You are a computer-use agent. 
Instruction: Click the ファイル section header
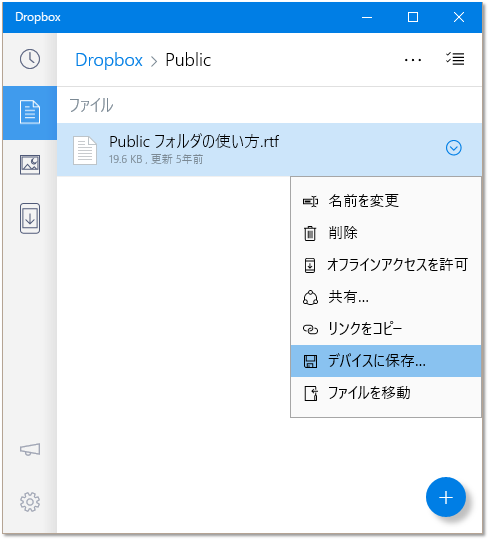(91, 105)
